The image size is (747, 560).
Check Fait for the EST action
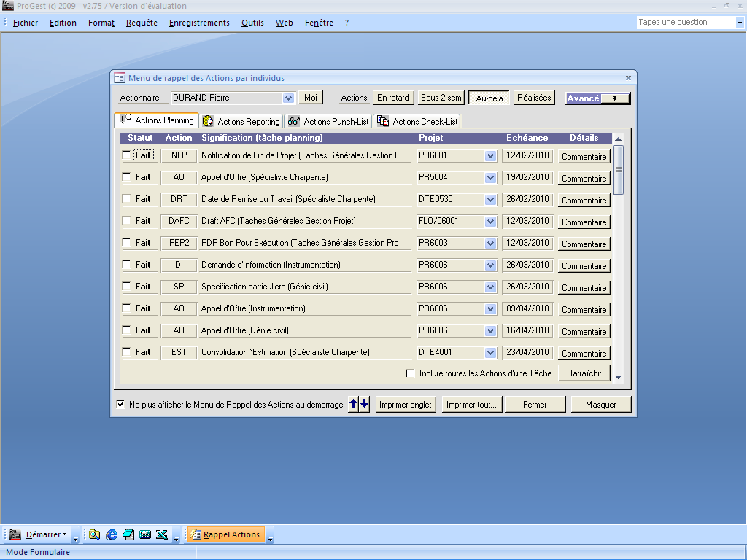pos(126,352)
